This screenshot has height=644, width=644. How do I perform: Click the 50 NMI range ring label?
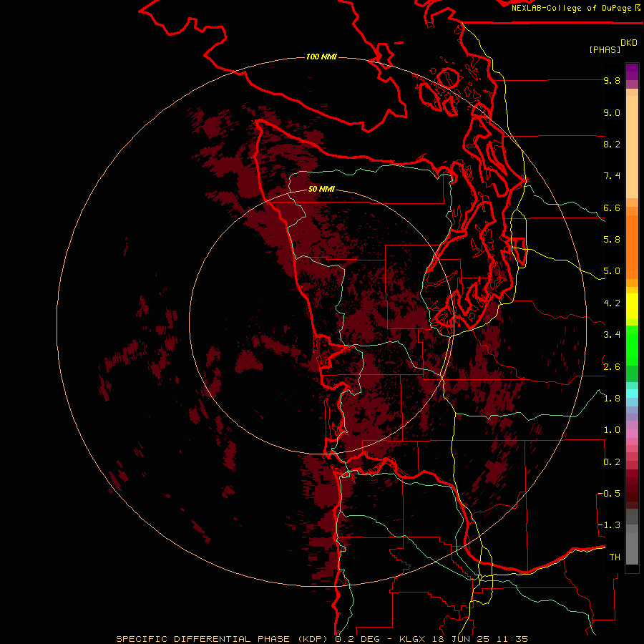(321, 189)
